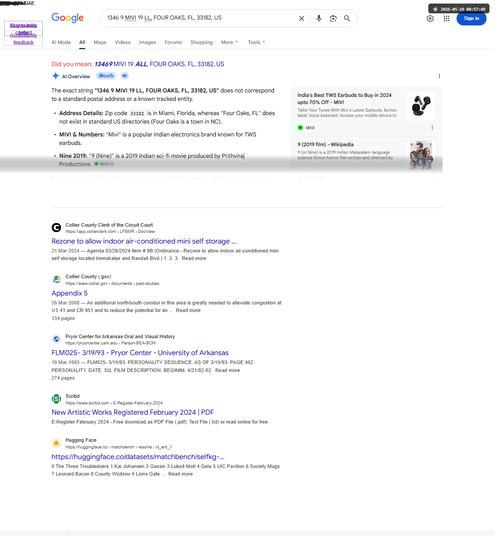Start voice search with microphone icon
Image resolution: width=500 pixels, height=536 pixels.
pos(319,18)
